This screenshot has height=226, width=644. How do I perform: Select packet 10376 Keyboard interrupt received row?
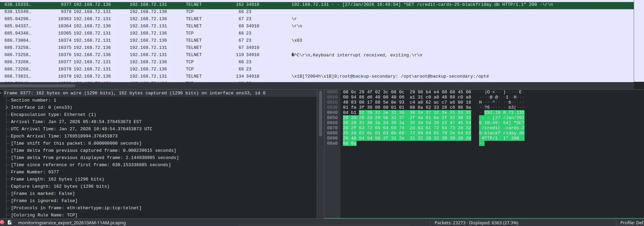point(317,55)
